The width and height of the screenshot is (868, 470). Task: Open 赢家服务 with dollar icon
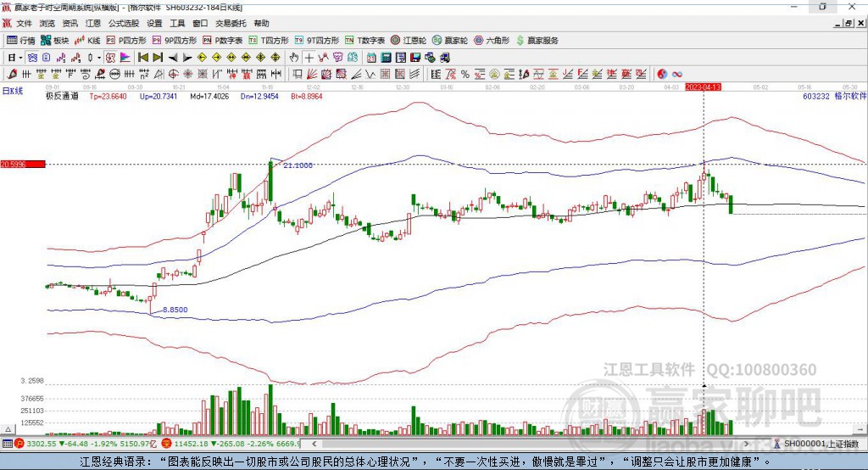pyautogui.click(x=537, y=41)
